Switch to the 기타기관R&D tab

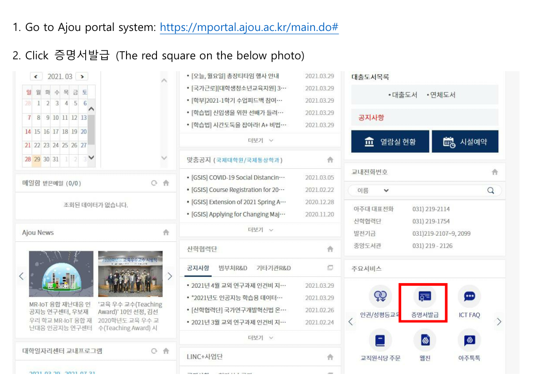(273, 268)
